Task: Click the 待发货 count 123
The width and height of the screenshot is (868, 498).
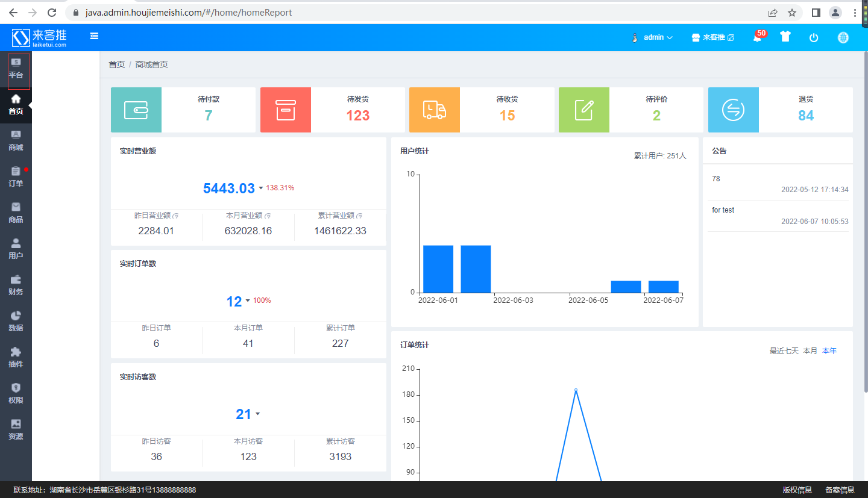Action: 358,116
